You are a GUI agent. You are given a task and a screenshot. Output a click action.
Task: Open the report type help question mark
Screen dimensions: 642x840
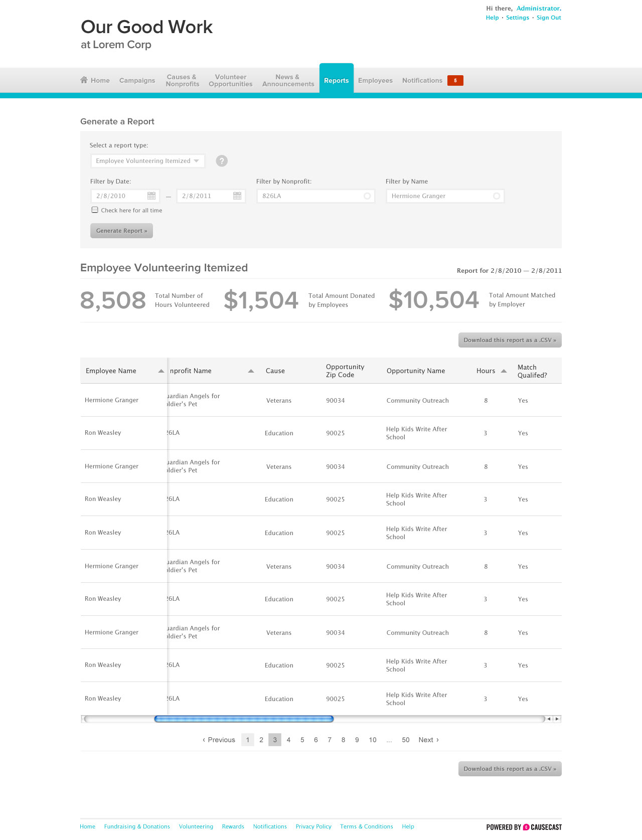tap(222, 161)
